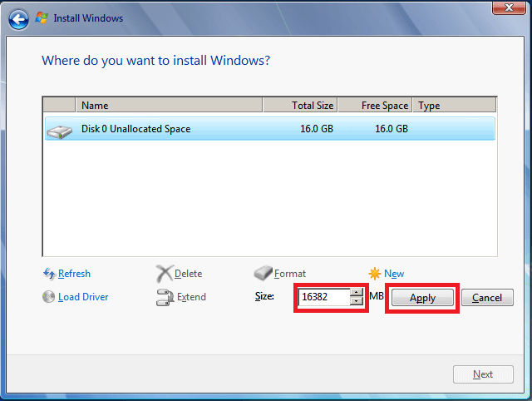Select the Disk 0 Unallocated Space row

coord(270,129)
